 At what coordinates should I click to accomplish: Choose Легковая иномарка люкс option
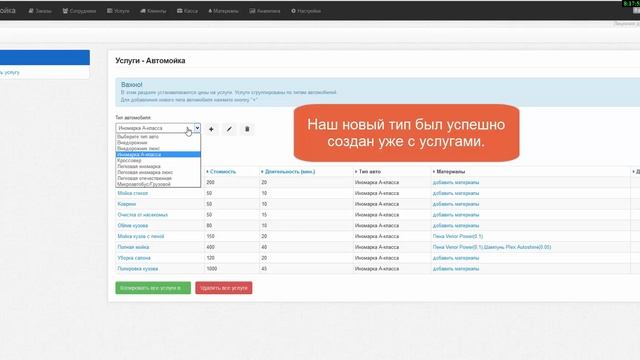pos(158,172)
